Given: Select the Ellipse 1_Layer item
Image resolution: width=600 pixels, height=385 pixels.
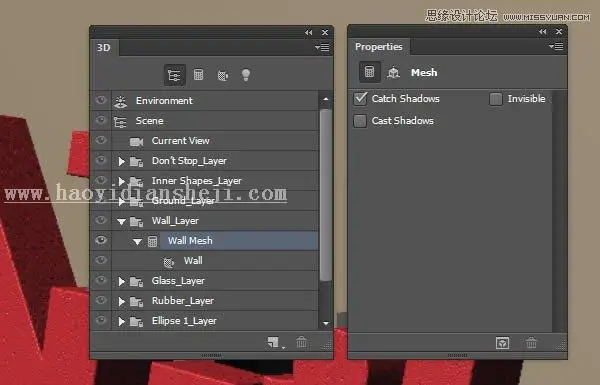Looking at the screenshot, I should (x=215, y=321).
